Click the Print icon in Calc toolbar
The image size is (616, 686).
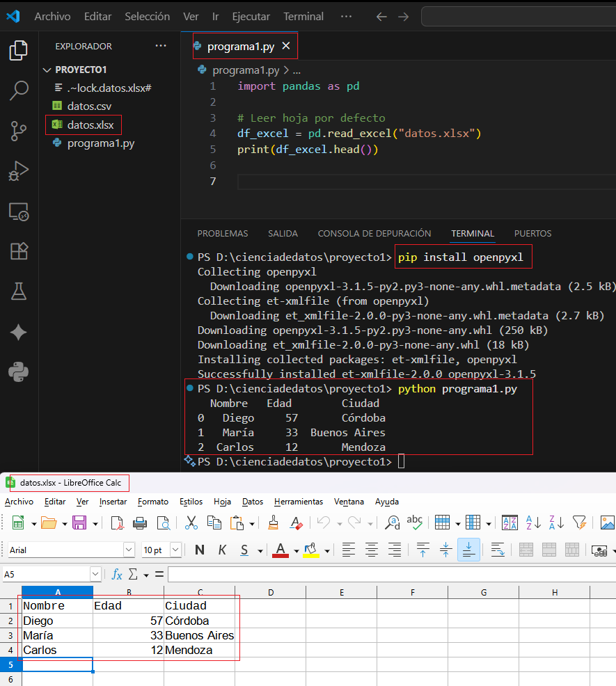pyautogui.click(x=140, y=523)
